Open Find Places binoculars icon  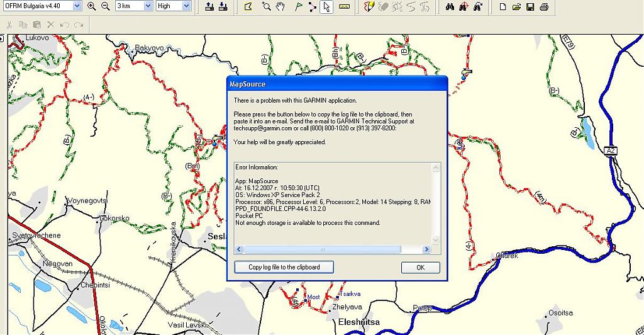(450, 6)
